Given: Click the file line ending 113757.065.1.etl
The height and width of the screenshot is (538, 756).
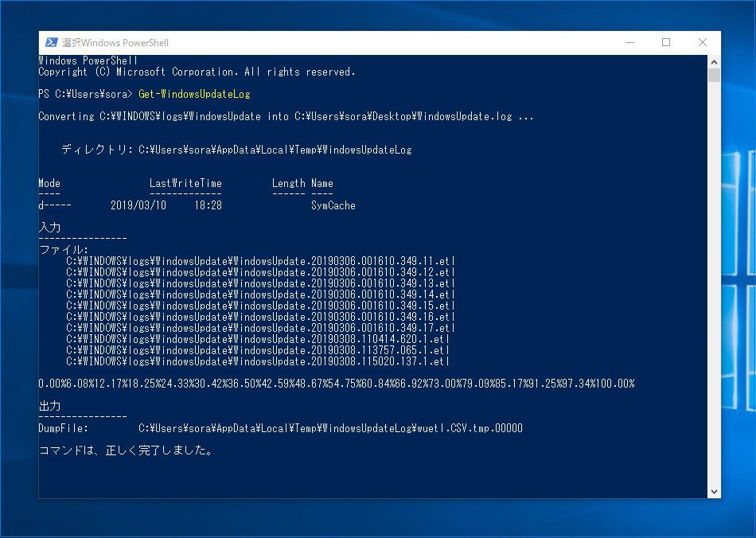Looking at the screenshot, I should coord(258,350).
